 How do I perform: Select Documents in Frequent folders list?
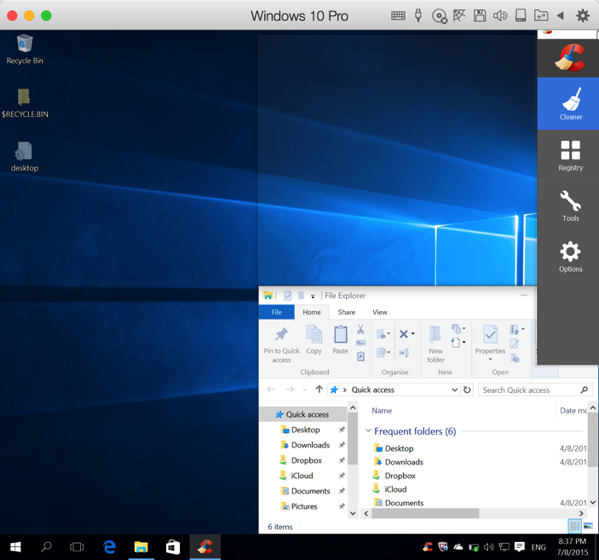point(404,503)
